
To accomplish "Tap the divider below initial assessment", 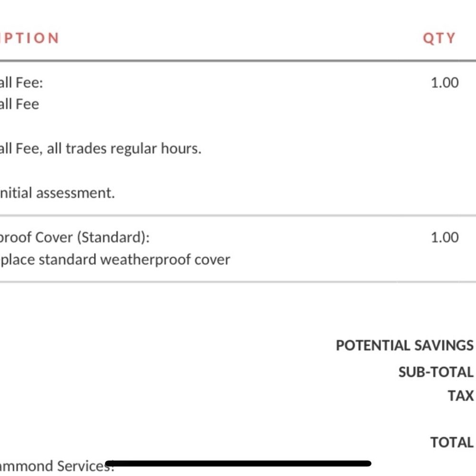I will pyautogui.click(x=238, y=216).
